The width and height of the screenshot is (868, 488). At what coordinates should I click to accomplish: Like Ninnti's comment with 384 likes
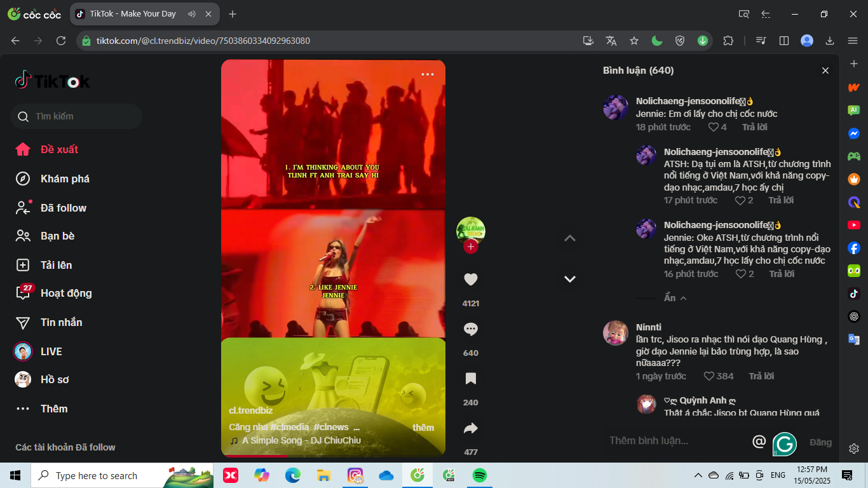click(709, 376)
